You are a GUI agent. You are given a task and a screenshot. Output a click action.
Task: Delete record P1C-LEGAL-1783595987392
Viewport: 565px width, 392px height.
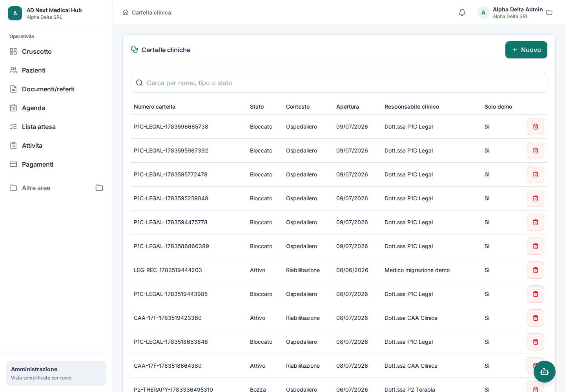pos(536,151)
